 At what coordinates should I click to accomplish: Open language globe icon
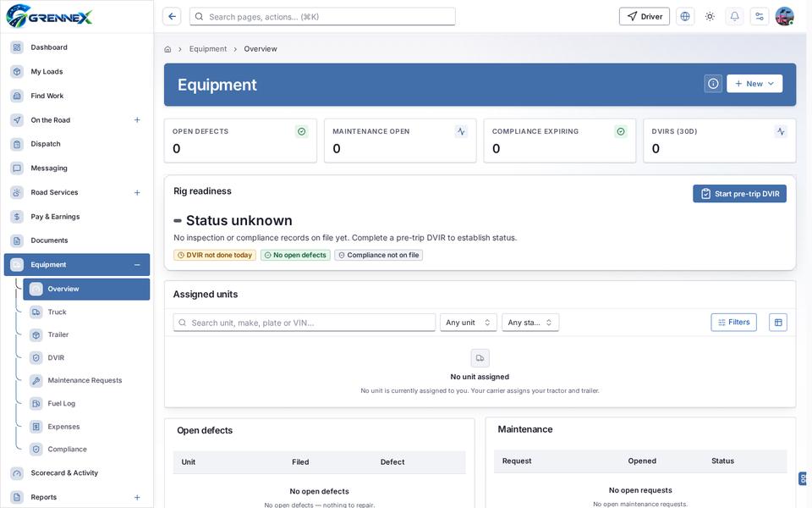(x=684, y=17)
